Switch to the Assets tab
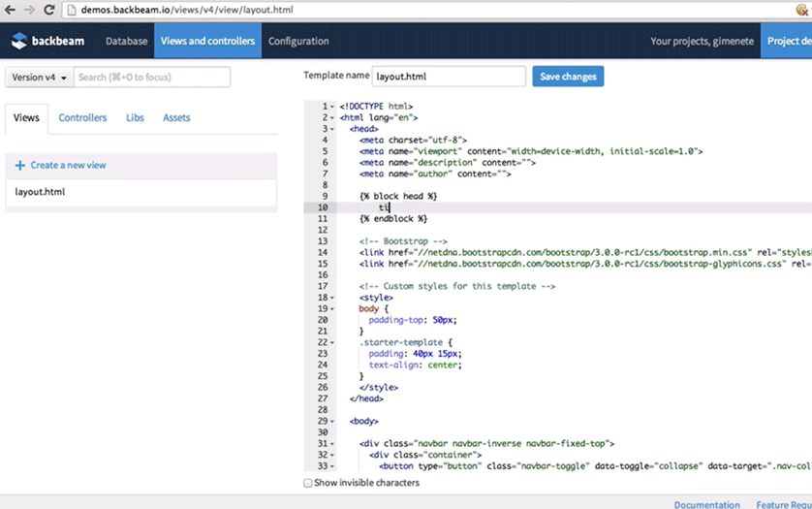 [176, 118]
